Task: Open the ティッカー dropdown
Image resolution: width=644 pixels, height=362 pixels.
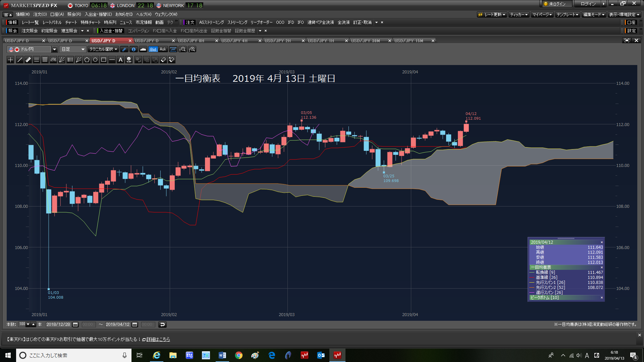Action: pos(519,15)
